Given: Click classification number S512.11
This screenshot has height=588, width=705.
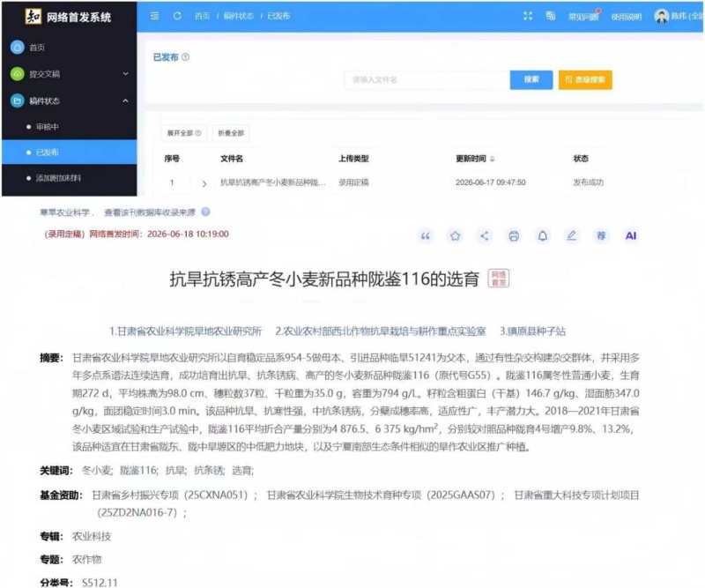Looking at the screenshot, I should coord(100,583).
